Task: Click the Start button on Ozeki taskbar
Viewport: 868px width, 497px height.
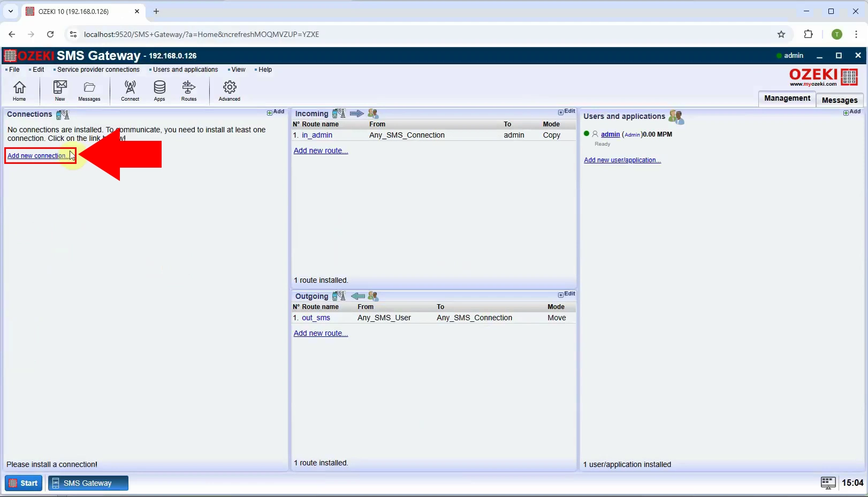Action: 24,483
